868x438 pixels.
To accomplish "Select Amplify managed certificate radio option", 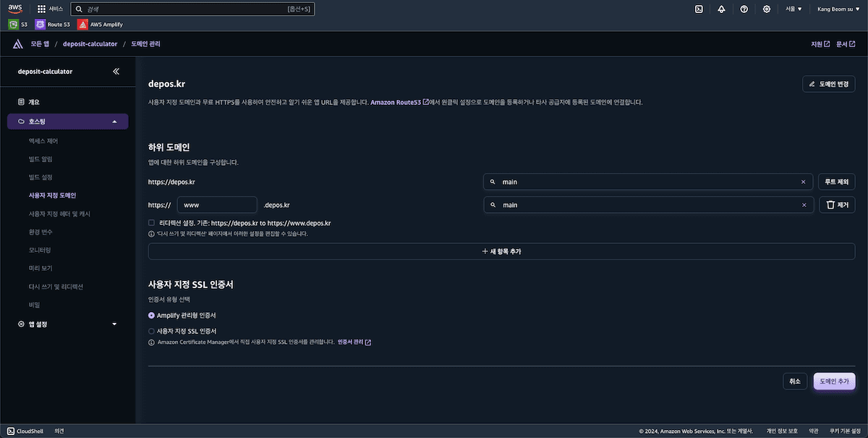I will (x=151, y=316).
